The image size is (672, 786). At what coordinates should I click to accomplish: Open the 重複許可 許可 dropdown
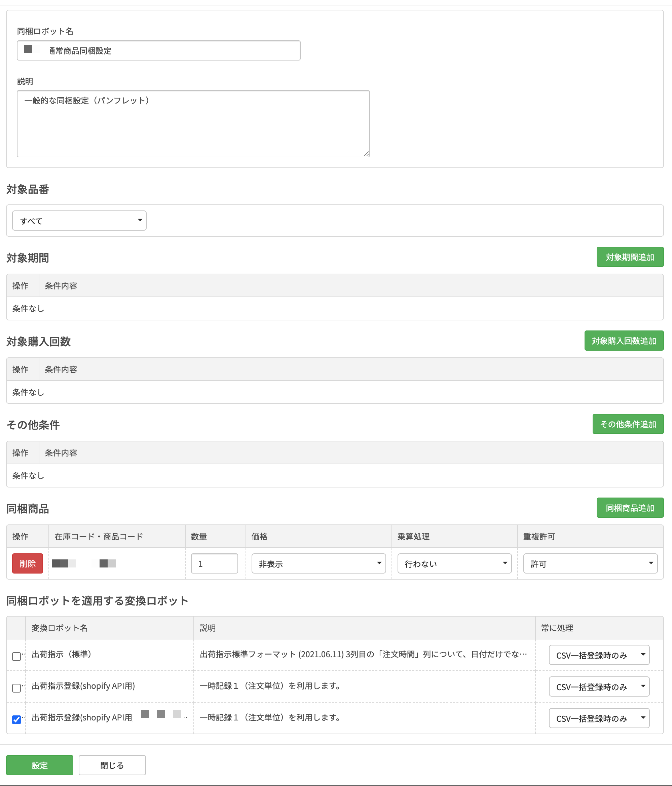590,564
